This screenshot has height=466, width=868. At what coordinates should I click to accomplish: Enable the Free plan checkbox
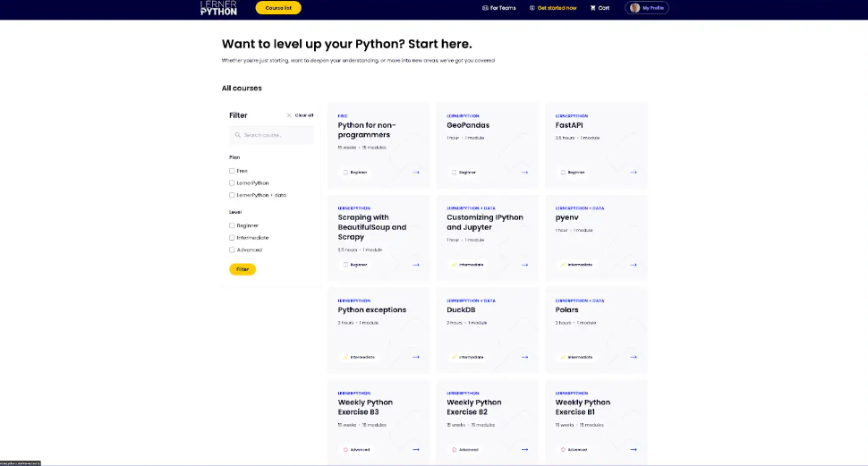click(x=232, y=171)
